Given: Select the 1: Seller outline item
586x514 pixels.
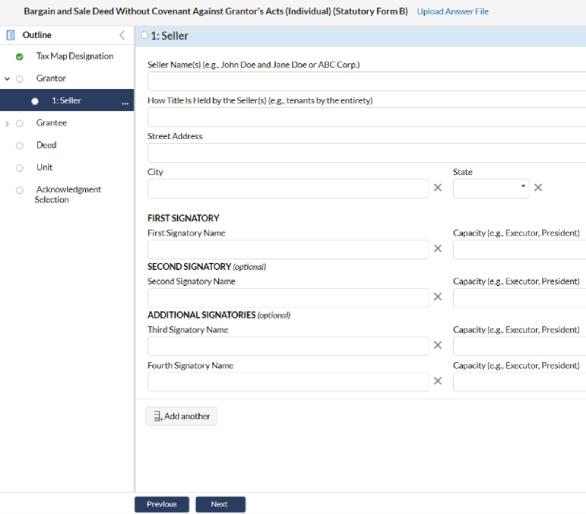Looking at the screenshot, I should pyautogui.click(x=67, y=100).
